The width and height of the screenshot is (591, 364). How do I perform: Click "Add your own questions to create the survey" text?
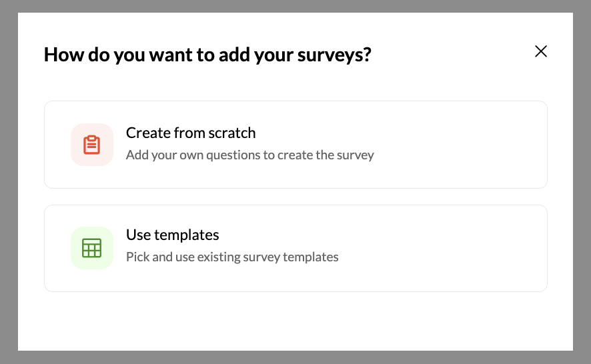coord(250,155)
